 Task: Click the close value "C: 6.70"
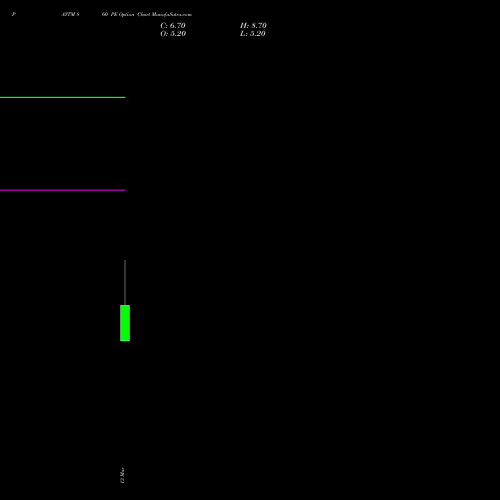pos(173,26)
